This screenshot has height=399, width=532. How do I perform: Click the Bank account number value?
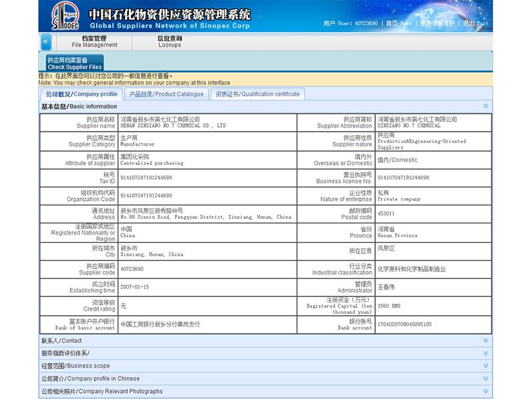coord(404,325)
